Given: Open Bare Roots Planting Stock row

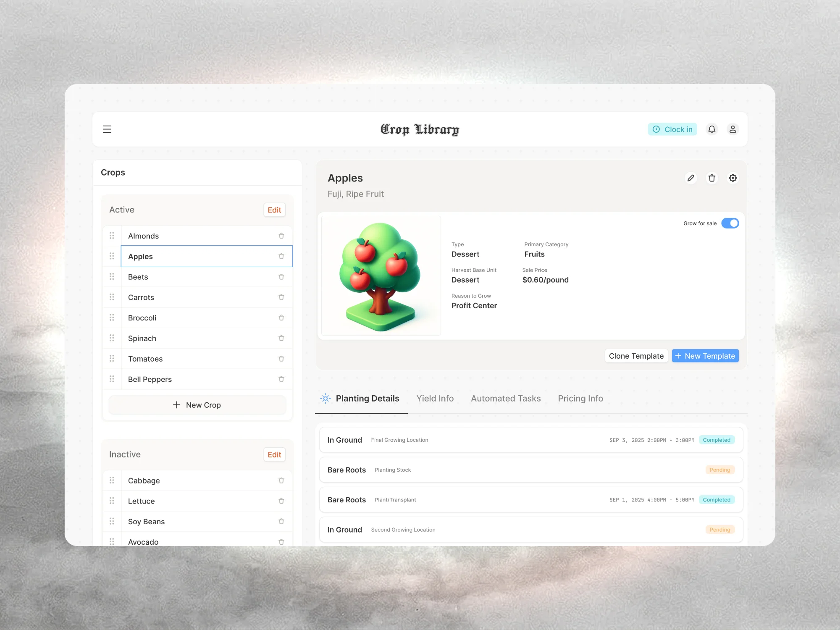Looking at the screenshot, I should (531, 470).
